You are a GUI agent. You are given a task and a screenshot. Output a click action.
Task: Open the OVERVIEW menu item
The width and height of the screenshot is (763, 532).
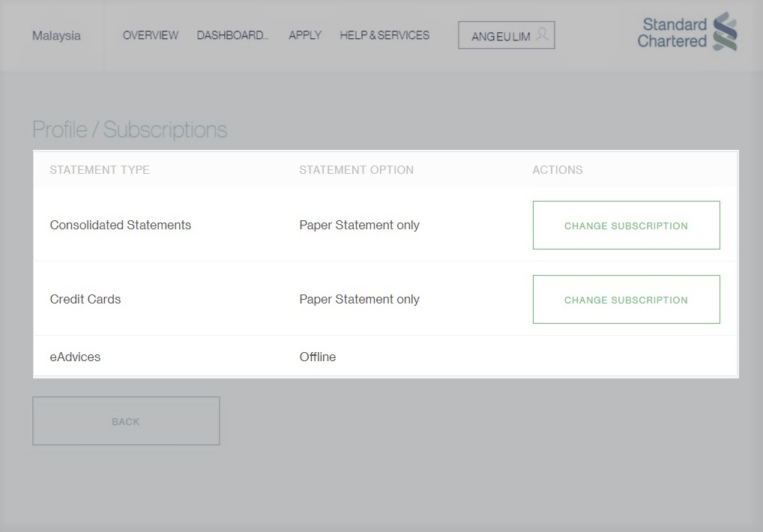pyautogui.click(x=150, y=35)
